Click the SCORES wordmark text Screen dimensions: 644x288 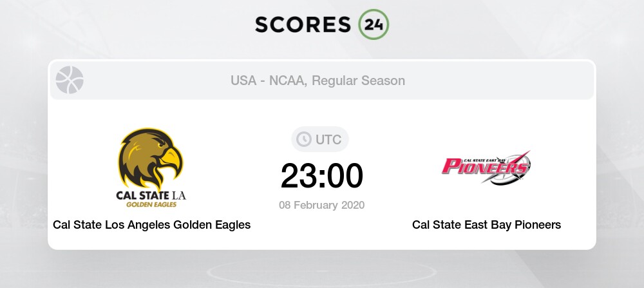coord(303,24)
